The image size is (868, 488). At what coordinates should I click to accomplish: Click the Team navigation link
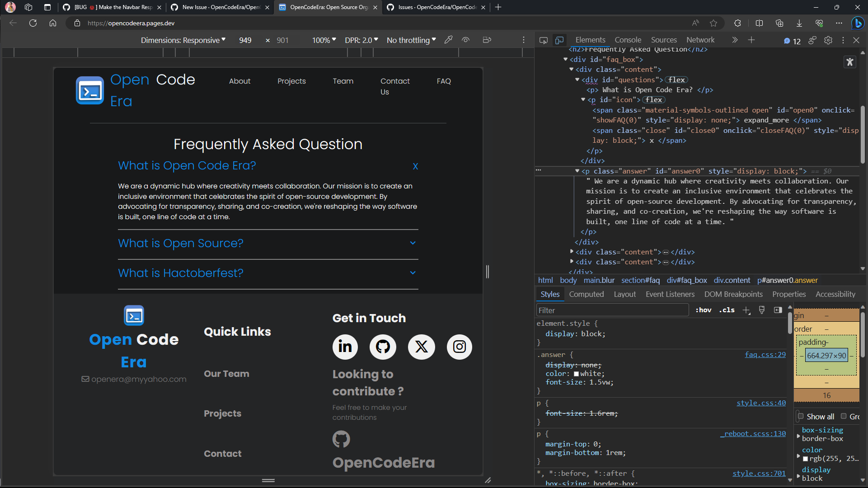343,81
